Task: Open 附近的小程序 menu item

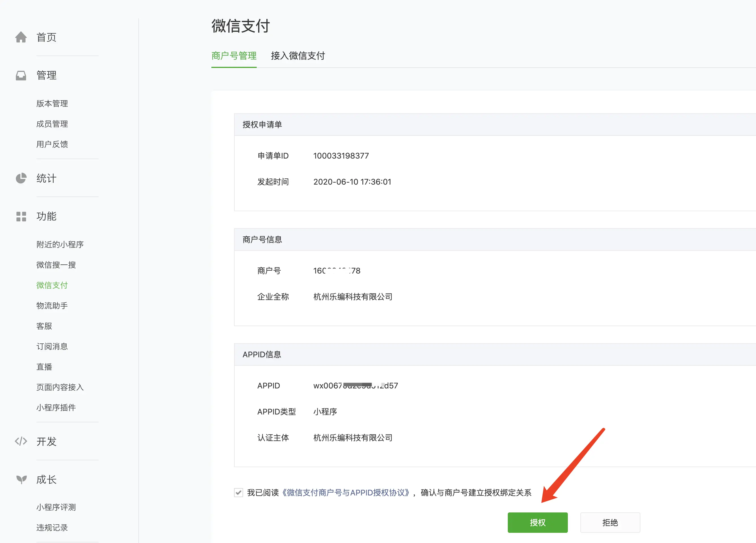Action: pyautogui.click(x=60, y=245)
